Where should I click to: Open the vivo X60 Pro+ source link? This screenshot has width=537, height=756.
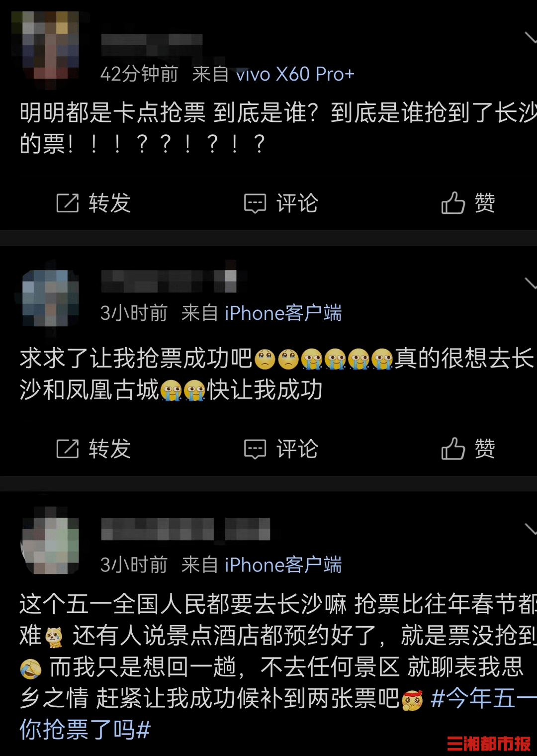pos(295,74)
